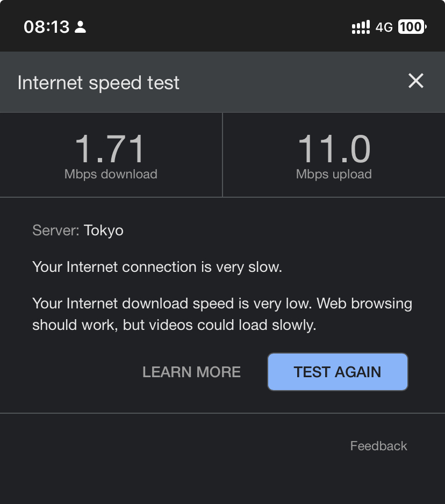The height and width of the screenshot is (504, 445).
Task: Click the Mbps download label
Action: pos(111,174)
